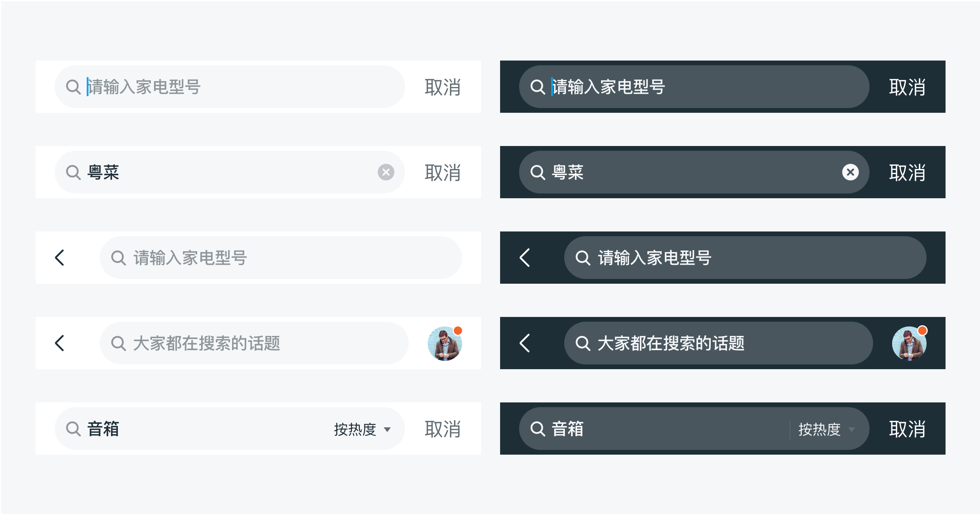The image size is (980, 514).
Task: Focus the light 大家都在搜索的话题 search field
Action: pos(254,343)
